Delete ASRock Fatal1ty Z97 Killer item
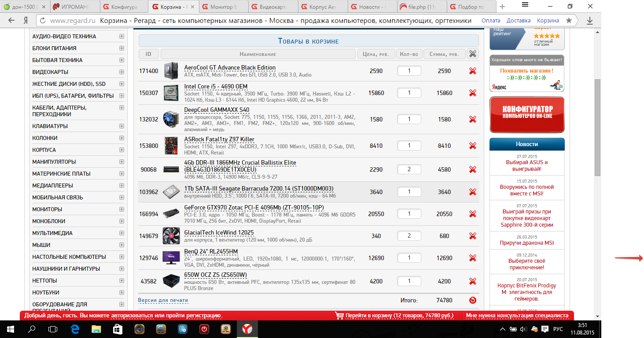Viewport: 644px width, 338px height. (x=473, y=146)
